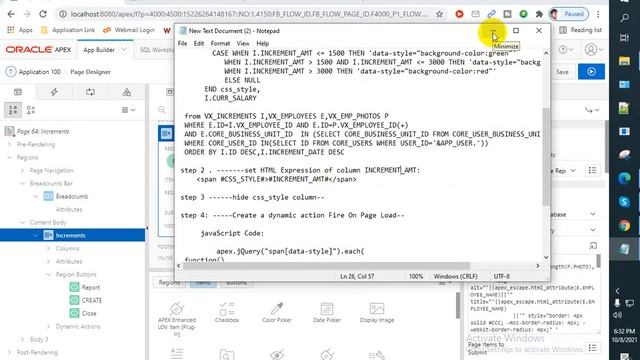The height and width of the screenshot is (360, 640).
Task: Collapse Content Body node
Action: [x=22, y=222]
